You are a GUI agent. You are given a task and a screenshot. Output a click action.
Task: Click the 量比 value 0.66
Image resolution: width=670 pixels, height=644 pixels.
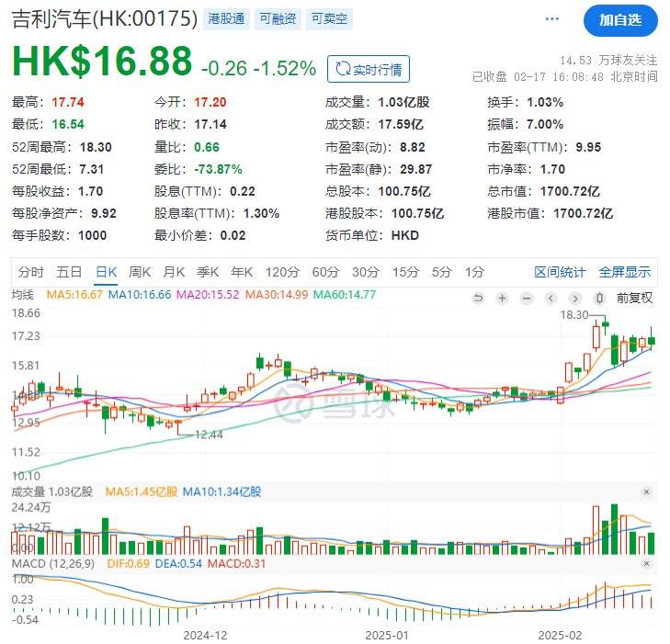point(208,148)
